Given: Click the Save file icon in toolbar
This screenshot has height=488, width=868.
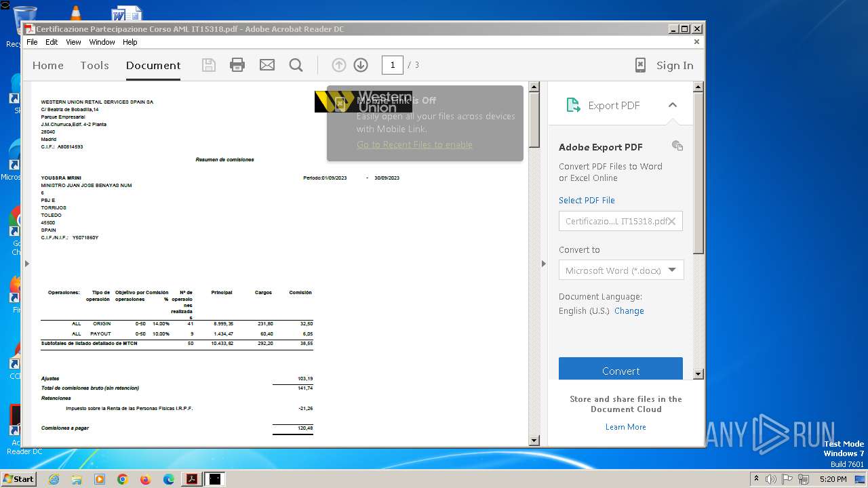Looking at the screenshot, I should click(209, 65).
